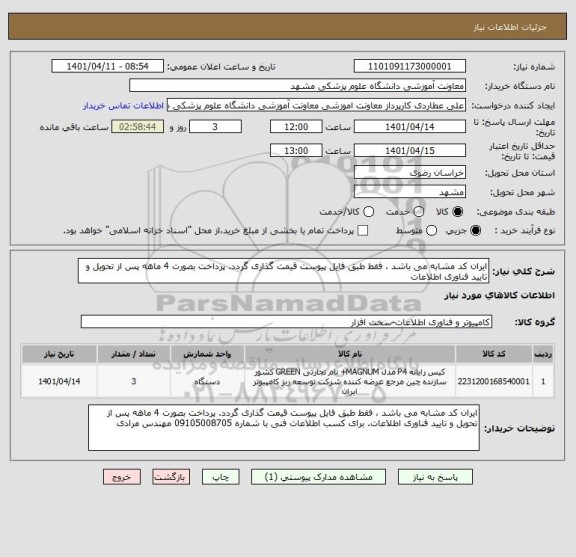Click the request creator علی عطاردی field
The width and height of the screenshot is (576, 557).
(x=316, y=105)
